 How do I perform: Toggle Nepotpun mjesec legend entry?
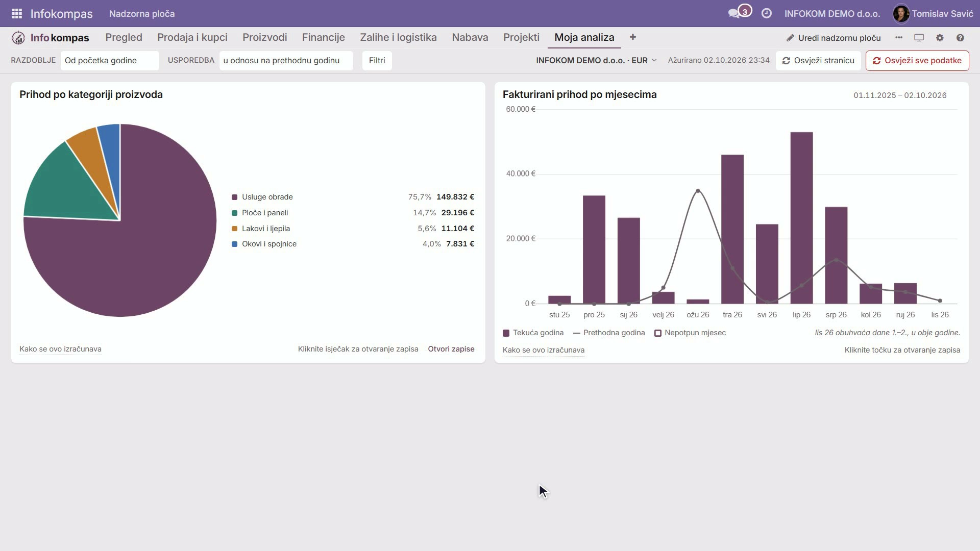[690, 333]
